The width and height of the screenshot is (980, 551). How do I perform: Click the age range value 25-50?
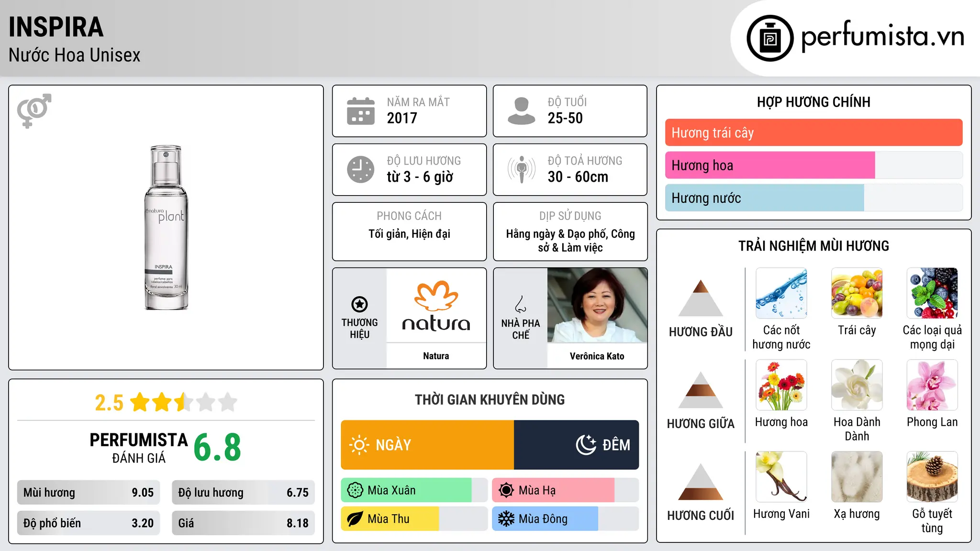click(x=565, y=118)
